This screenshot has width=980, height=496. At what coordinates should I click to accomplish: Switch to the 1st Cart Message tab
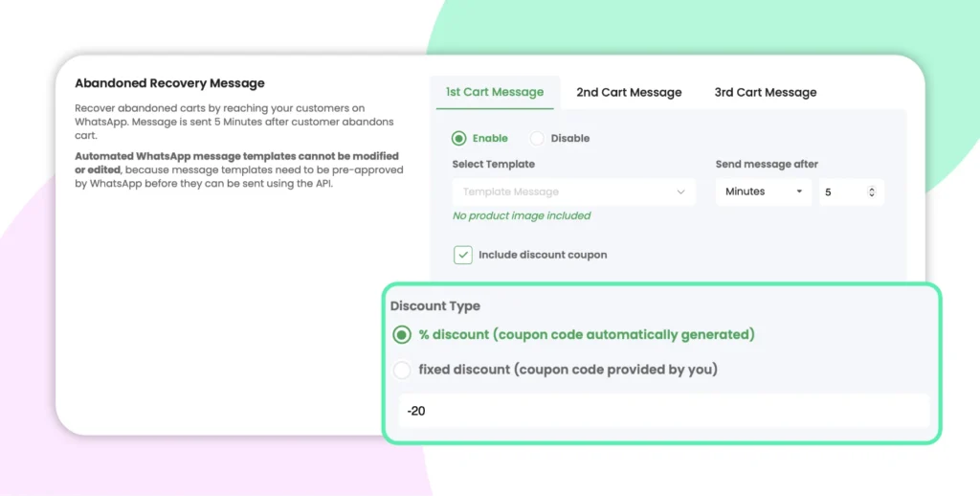[x=495, y=92]
